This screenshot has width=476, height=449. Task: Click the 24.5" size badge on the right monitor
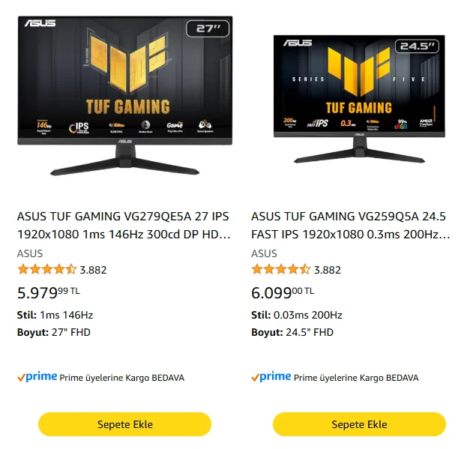[x=417, y=46]
